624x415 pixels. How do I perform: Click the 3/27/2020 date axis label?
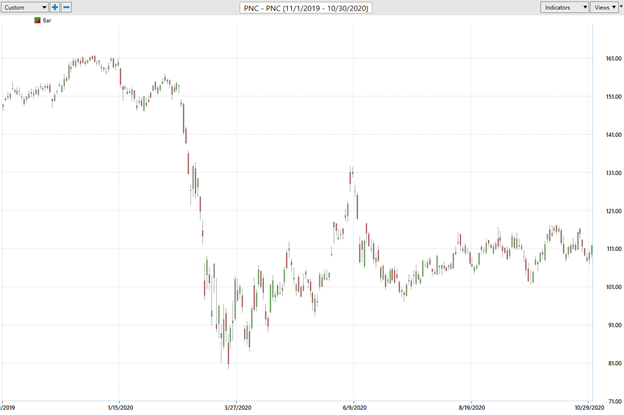click(x=238, y=407)
